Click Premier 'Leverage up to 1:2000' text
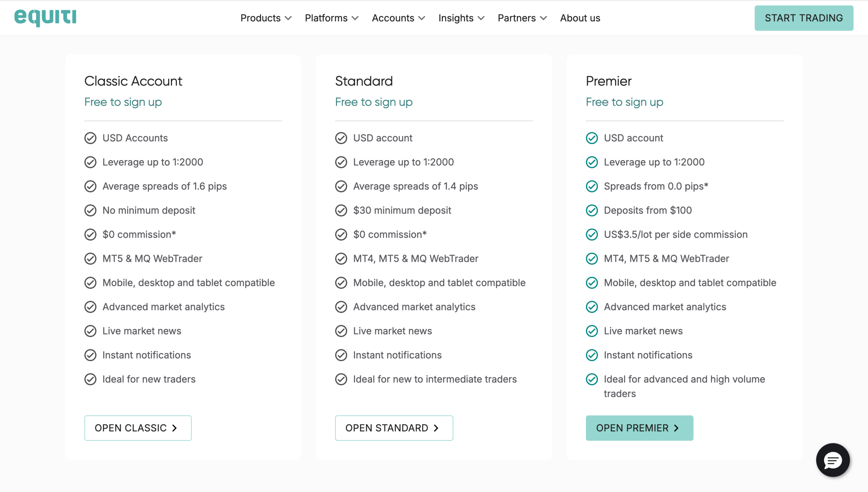868x492 pixels. click(654, 162)
